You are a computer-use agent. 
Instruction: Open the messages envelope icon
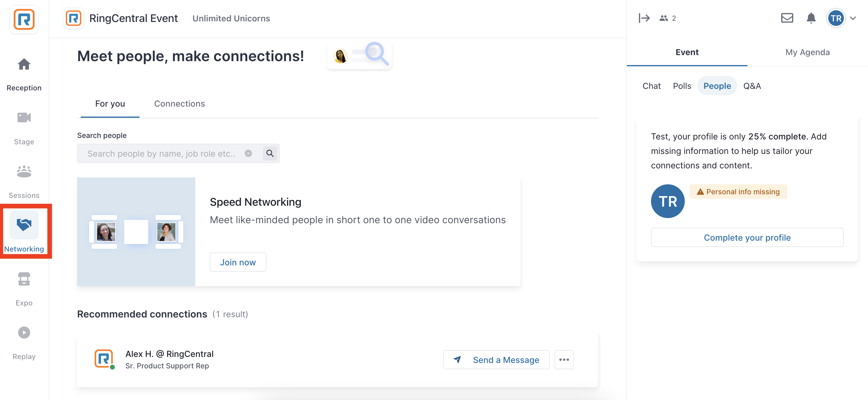pyautogui.click(x=787, y=18)
